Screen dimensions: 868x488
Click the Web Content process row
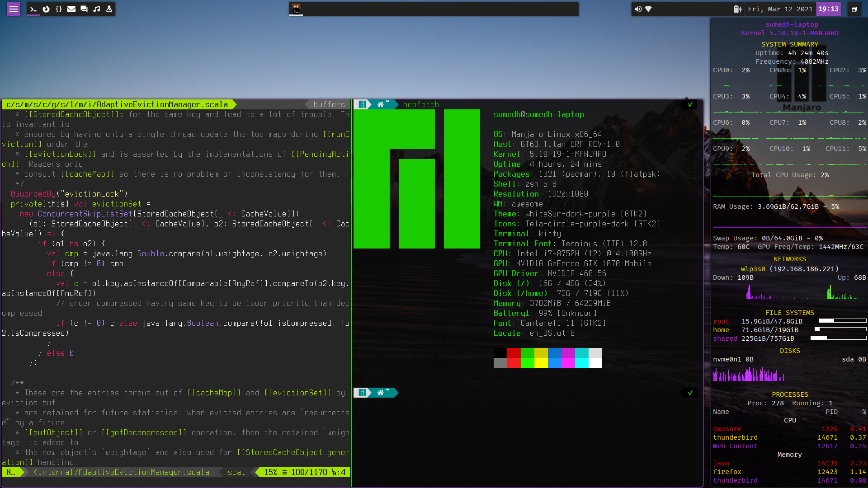pos(790,446)
